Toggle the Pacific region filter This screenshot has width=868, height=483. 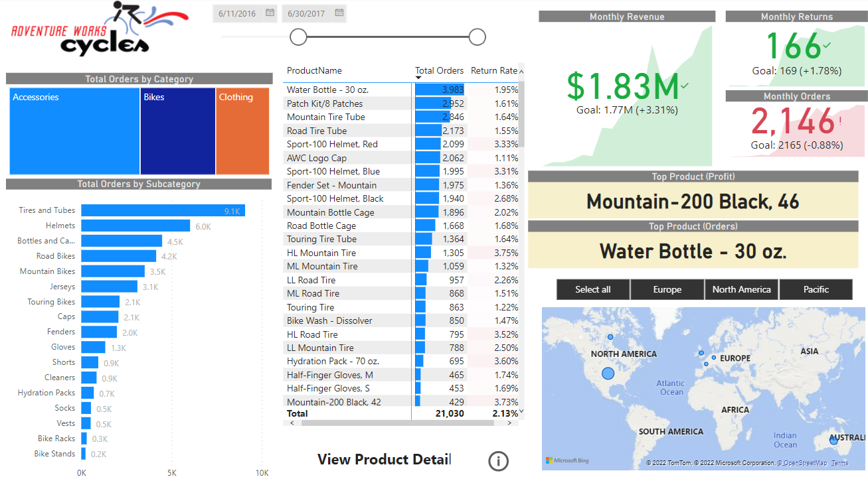click(816, 289)
